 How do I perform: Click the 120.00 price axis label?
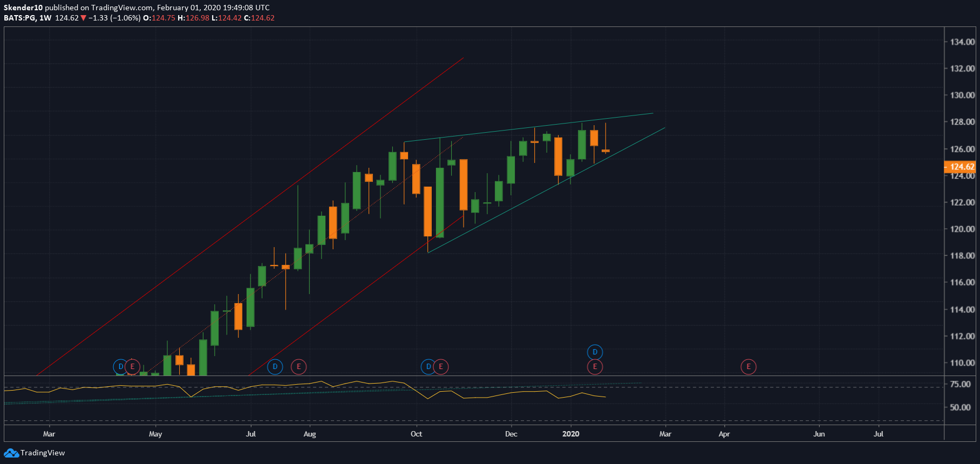(x=963, y=229)
